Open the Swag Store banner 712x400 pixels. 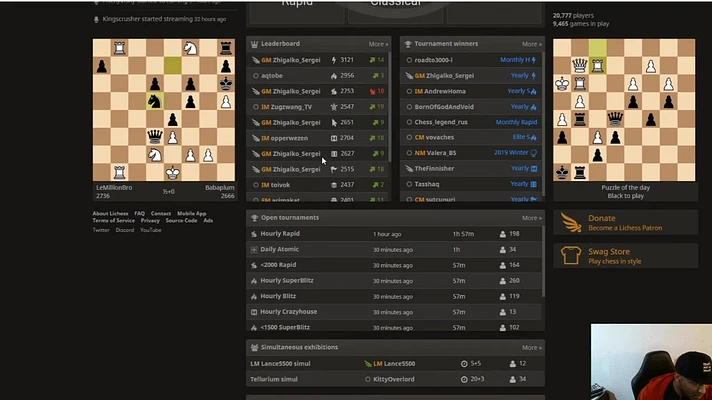[x=625, y=256]
